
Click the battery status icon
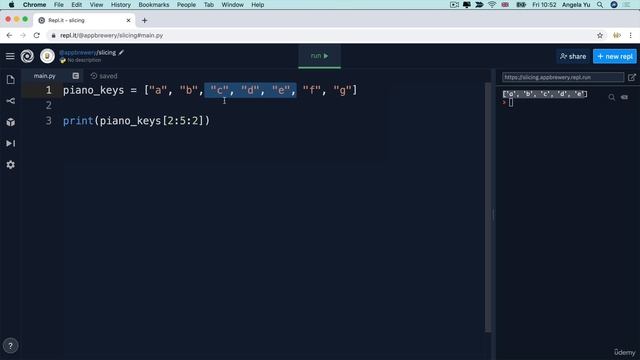521,5
